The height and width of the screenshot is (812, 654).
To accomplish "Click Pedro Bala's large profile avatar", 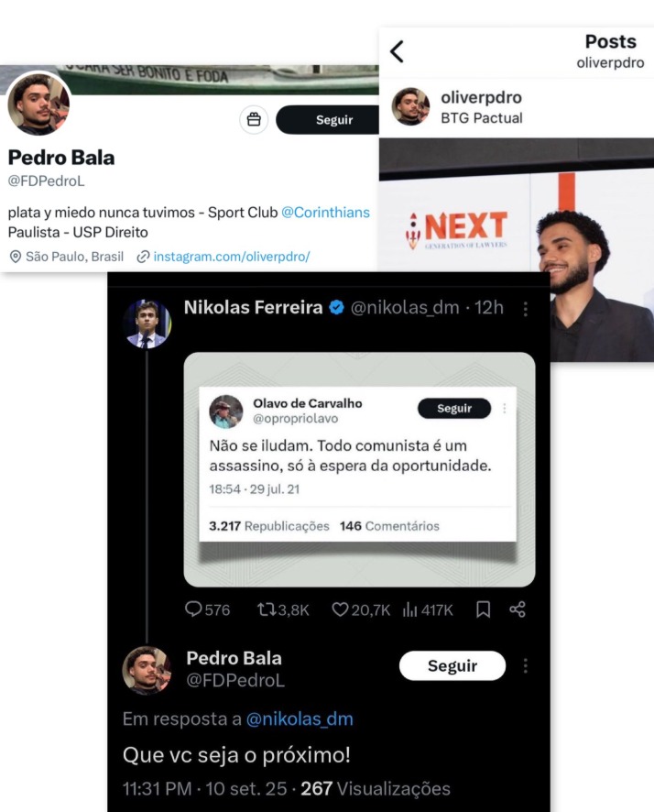I will pos(39,104).
